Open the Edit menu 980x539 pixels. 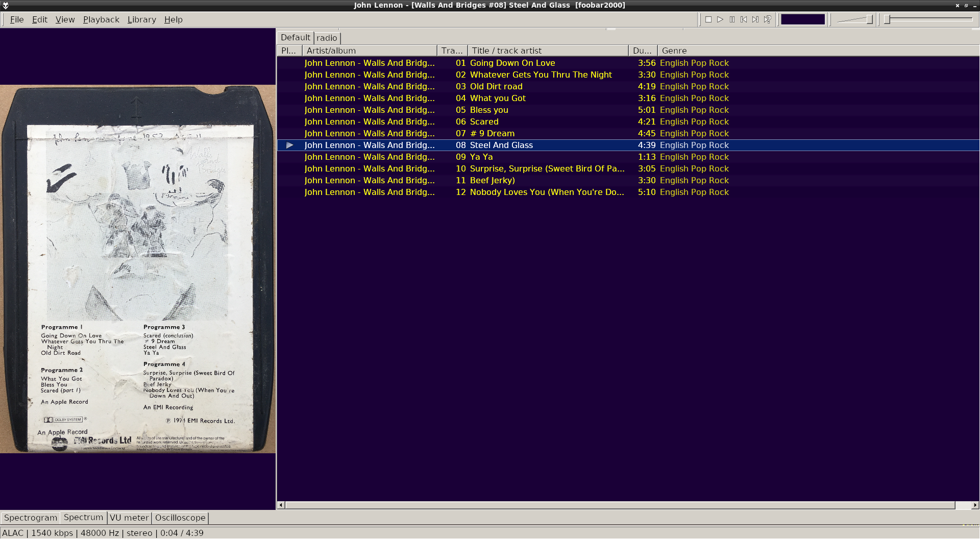coord(40,19)
